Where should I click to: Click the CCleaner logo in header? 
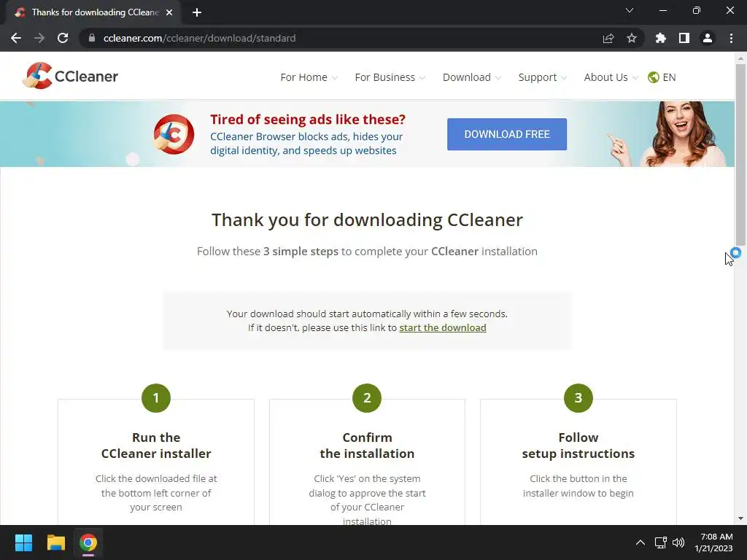70,76
